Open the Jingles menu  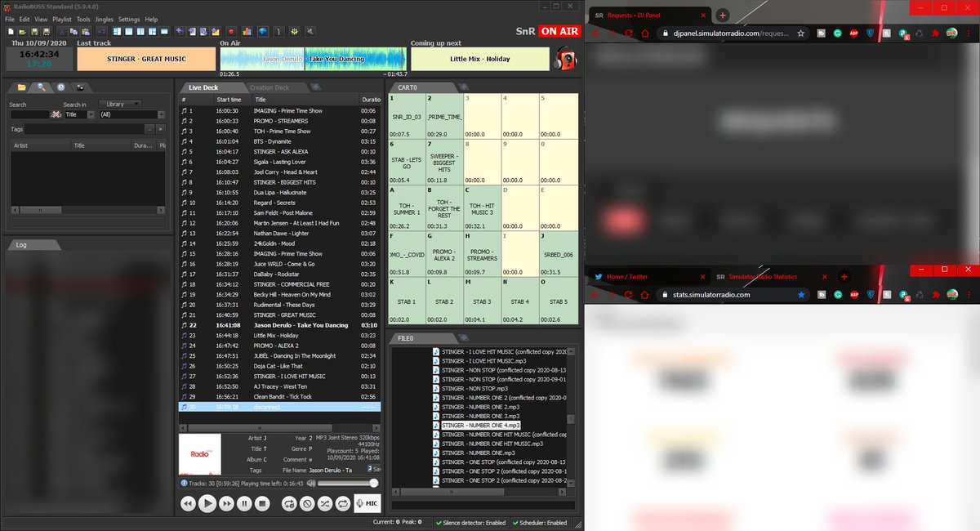coord(103,19)
